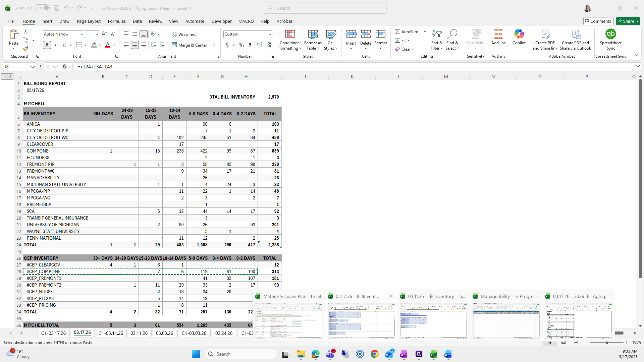
Task: Open Conditional Formatting menu
Action: 290,40
